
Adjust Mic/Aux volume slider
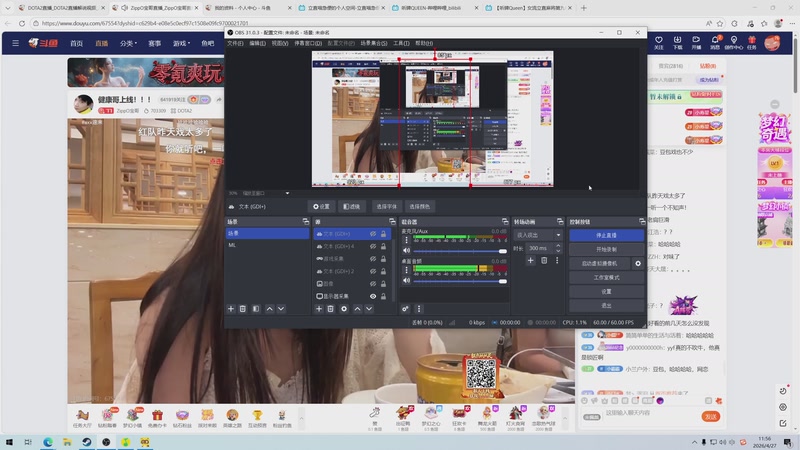(460, 251)
